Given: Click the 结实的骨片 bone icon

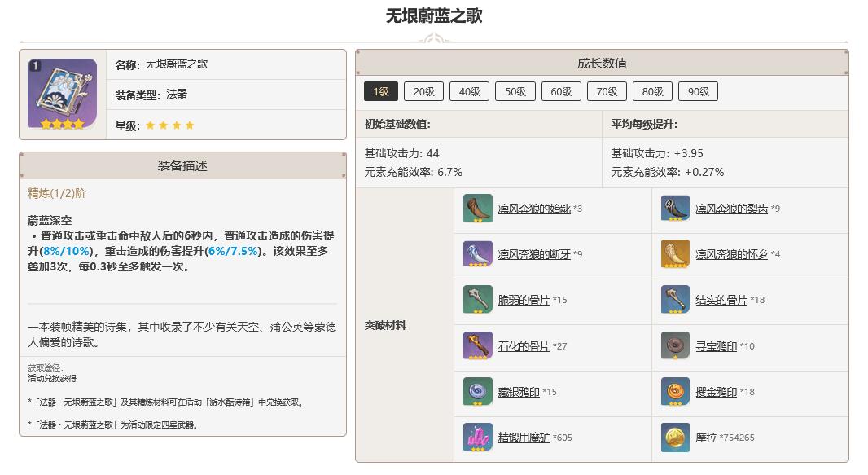Looking at the screenshot, I should (675, 300).
